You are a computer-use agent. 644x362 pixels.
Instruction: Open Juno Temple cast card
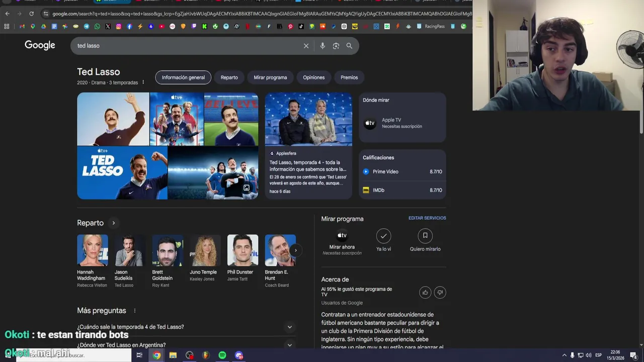(x=205, y=258)
